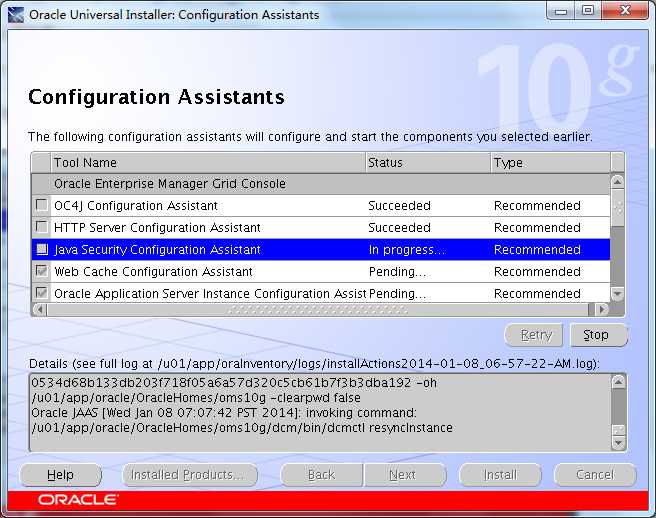Go Back to previous step
This screenshot has height=518, width=656.
pyautogui.click(x=321, y=475)
